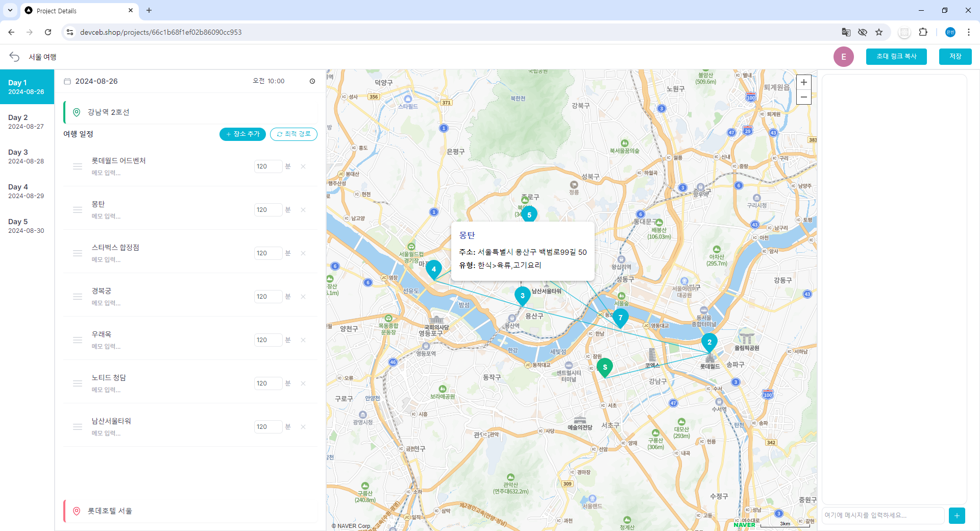Copy the invite link with 초대 링크 복사
The image size is (980, 531).
[x=896, y=57]
